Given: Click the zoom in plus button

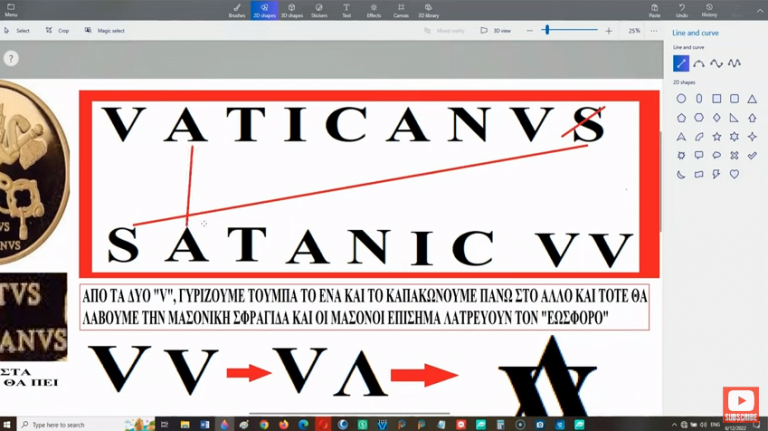Looking at the screenshot, I should click(x=608, y=30).
